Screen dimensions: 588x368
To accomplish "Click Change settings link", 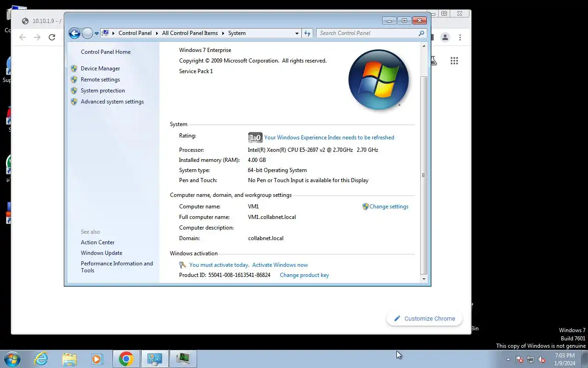I will pyautogui.click(x=389, y=207).
